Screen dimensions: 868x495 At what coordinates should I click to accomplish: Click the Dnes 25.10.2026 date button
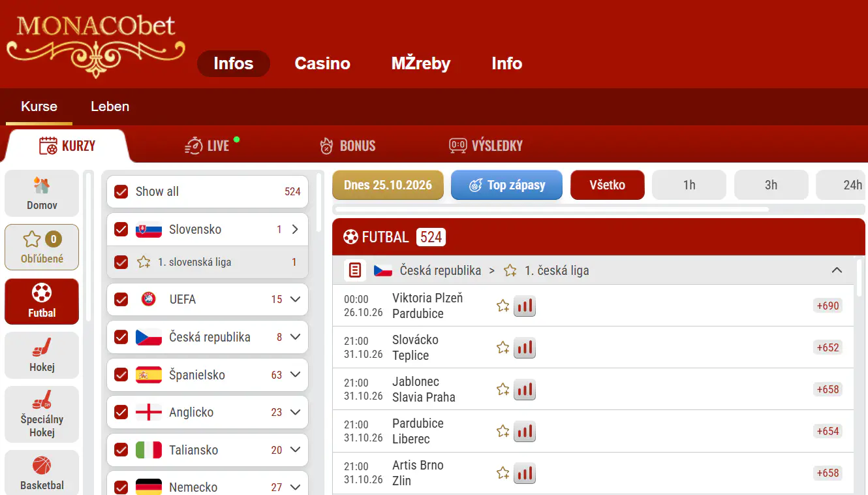(388, 185)
